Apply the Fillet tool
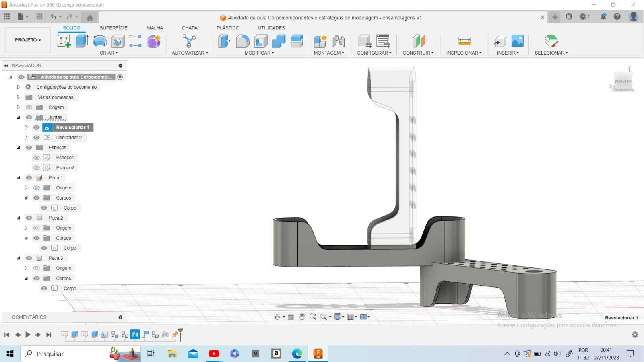Screen dimensions: 644x362 (242, 41)
